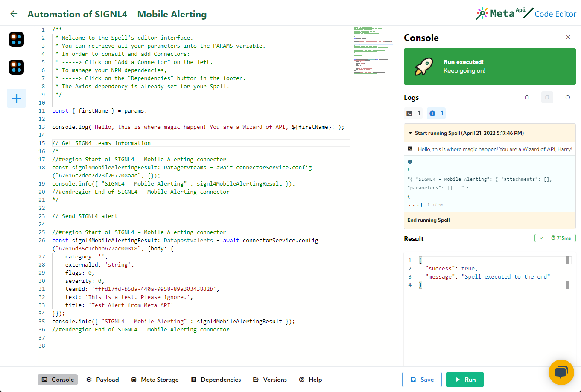Viewport: 581px width, 392px height.
Task: Click the 'severity: 0,' code line
Action: [85, 281]
